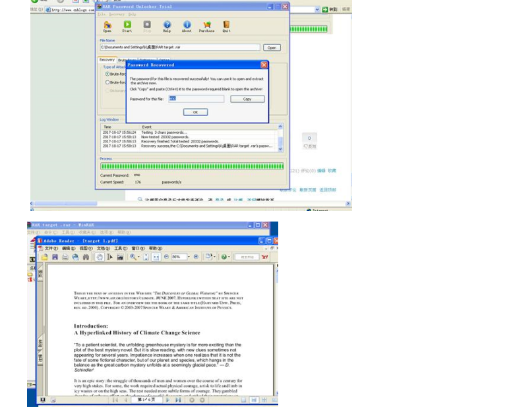Screen dimensions: 511x420
Task: Click the green Process progress bar
Action: point(192,167)
